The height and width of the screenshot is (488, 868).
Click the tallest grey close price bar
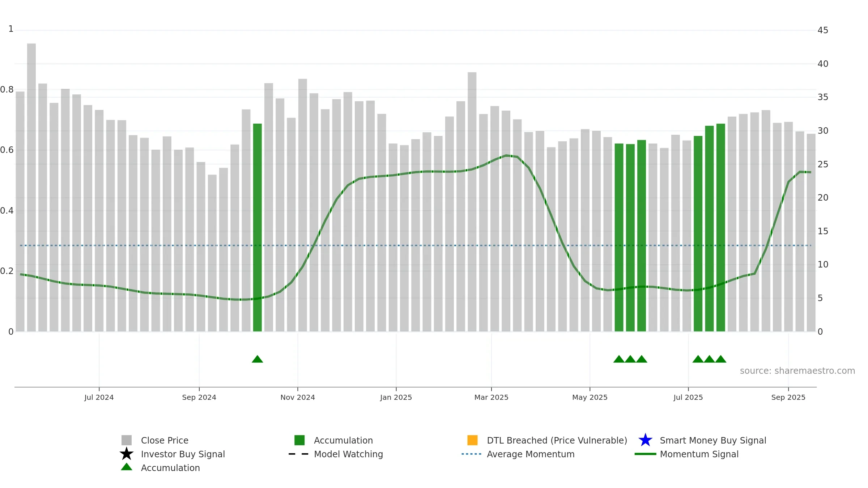(31, 187)
